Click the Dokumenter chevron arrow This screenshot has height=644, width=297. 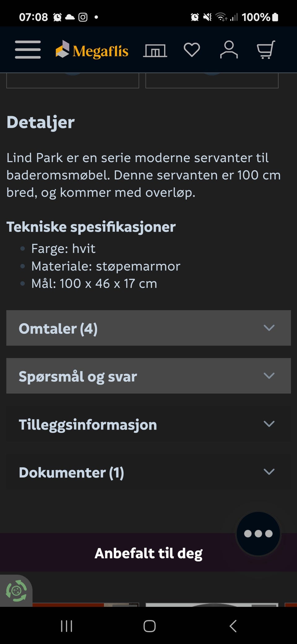(x=269, y=472)
